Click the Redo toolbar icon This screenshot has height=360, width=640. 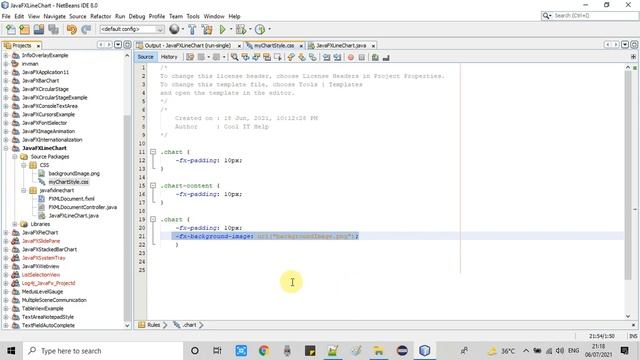[x=86, y=29]
